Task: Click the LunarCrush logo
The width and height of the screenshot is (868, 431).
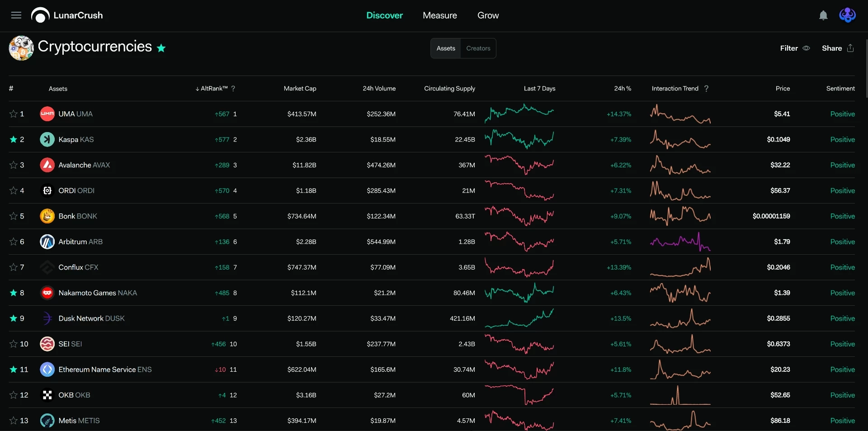Action: tap(67, 15)
